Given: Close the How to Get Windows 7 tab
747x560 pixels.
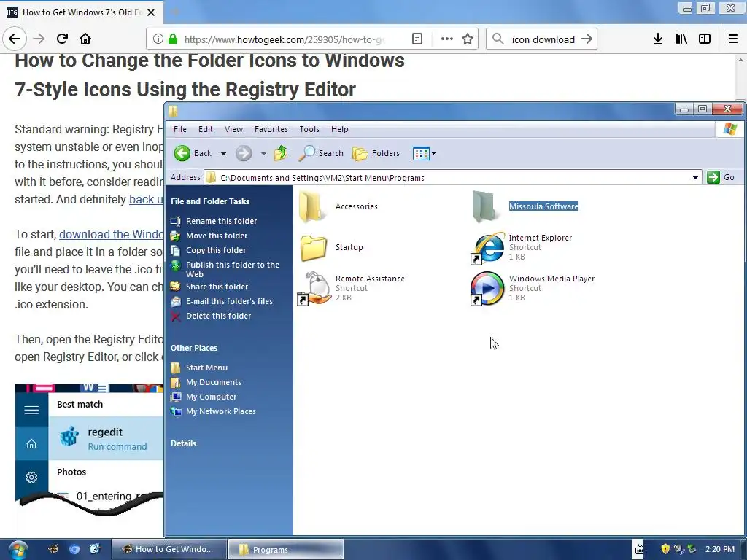Looking at the screenshot, I should click(151, 12).
